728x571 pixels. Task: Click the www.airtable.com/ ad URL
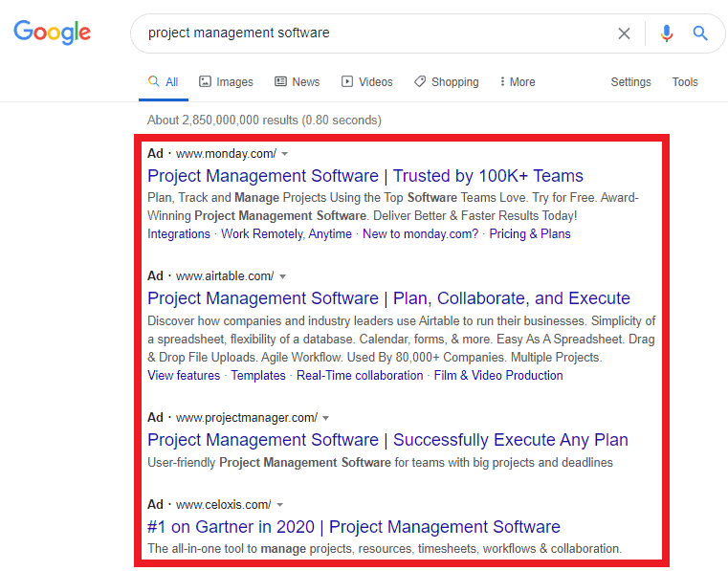click(x=225, y=276)
